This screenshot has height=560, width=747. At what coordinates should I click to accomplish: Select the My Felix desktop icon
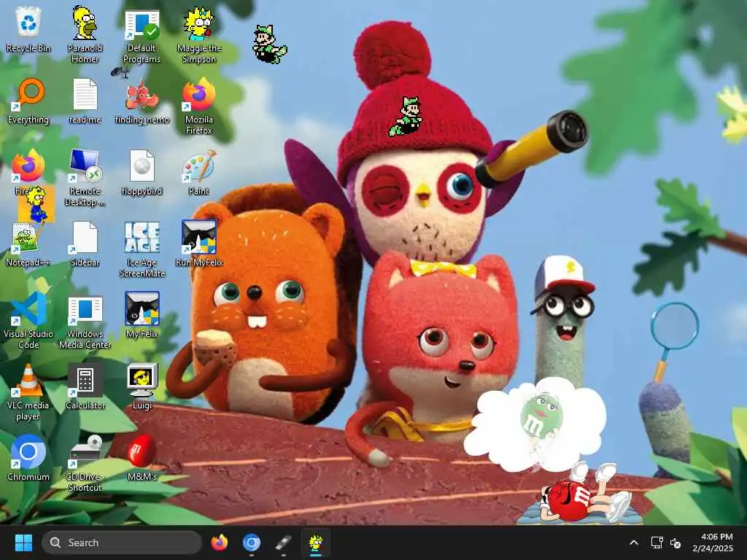click(142, 315)
